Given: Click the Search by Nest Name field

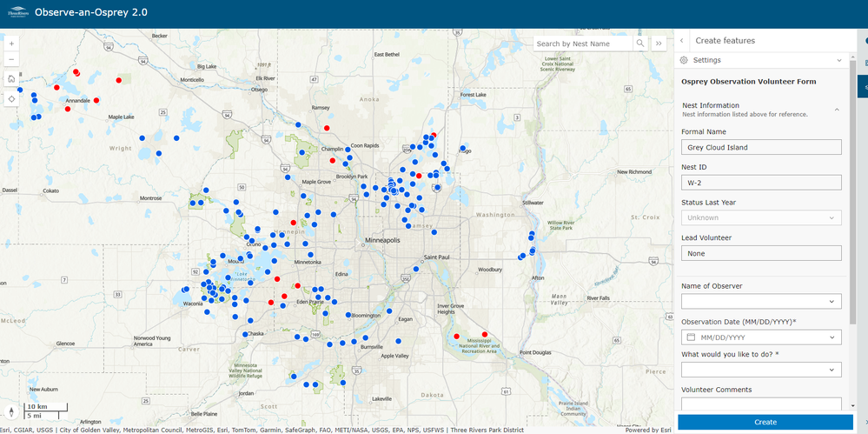Looking at the screenshot, I should click(x=583, y=43).
